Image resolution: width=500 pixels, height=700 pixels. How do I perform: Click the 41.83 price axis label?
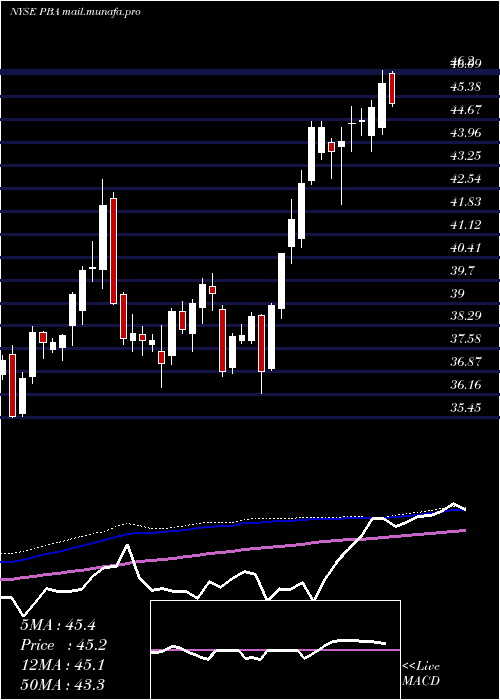465,202
